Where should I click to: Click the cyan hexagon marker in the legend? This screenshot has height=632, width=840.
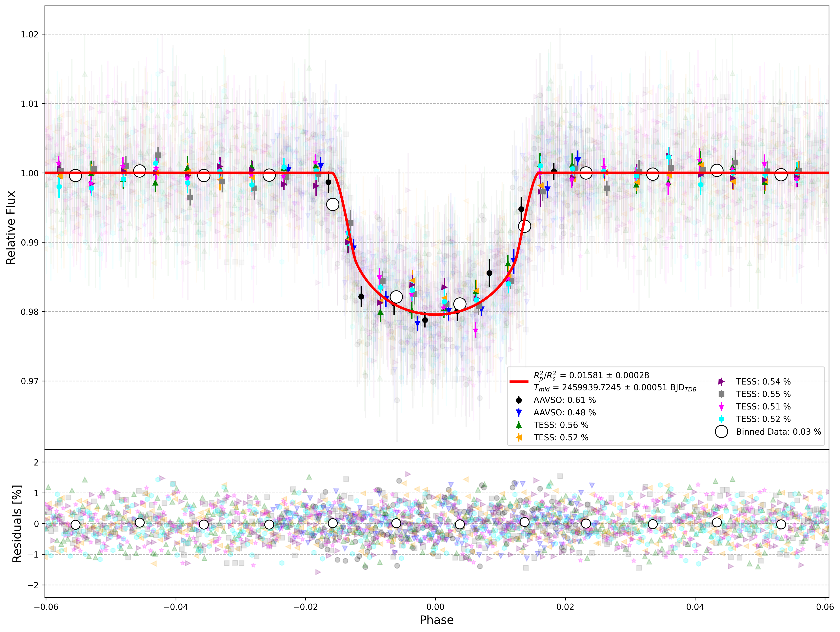click(721, 419)
